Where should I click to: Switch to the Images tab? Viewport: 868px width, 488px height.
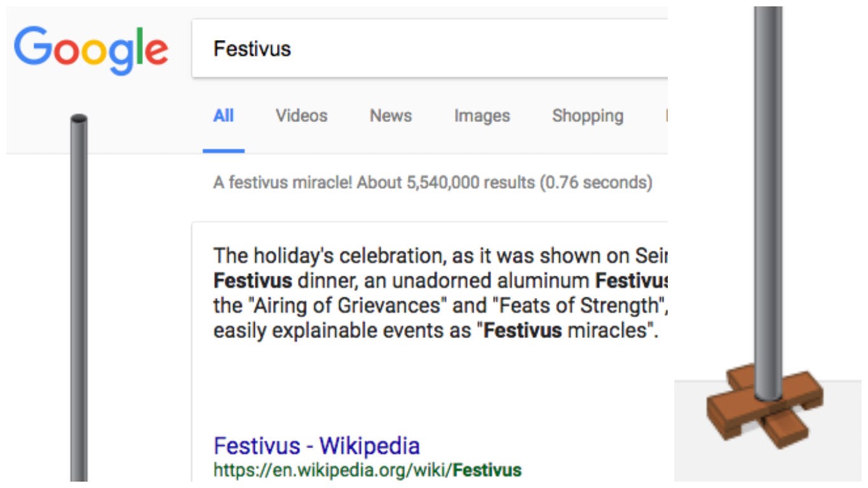point(482,116)
